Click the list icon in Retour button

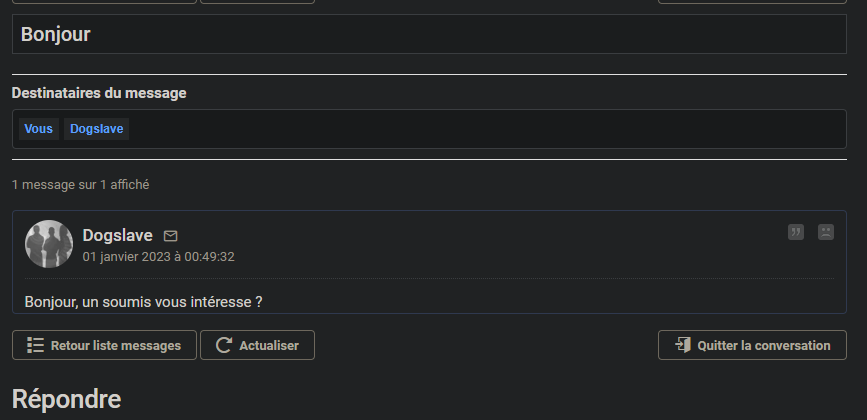(35, 345)
